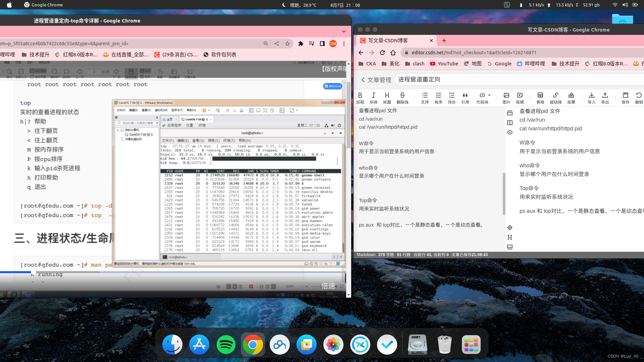Viewport: 644px width, 362px height.
Task: Open the CKA bookmark folder
Action: (x=367, y=64)
